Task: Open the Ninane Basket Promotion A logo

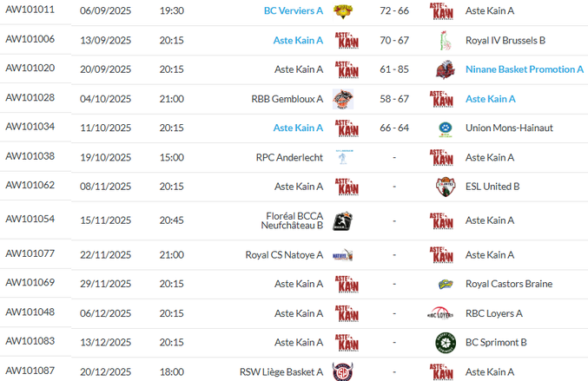Action: coord(446,69)
